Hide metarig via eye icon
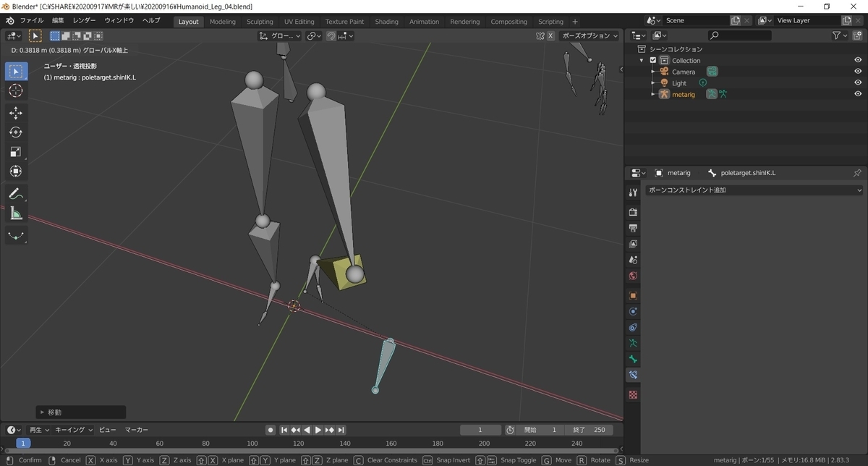 858,94
